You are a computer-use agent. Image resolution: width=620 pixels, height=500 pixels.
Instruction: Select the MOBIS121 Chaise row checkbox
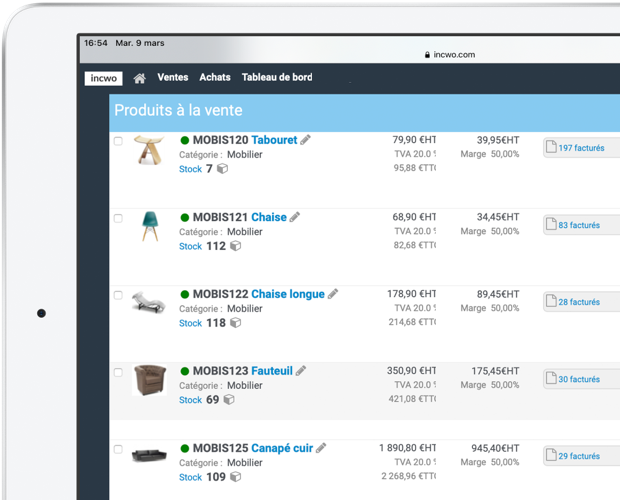click(x=118, y=218)
